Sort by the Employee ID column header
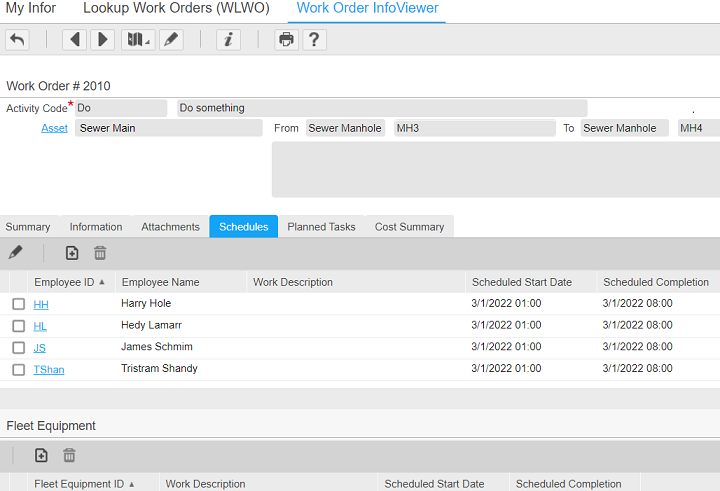This screenshot has width=720, height=491. coord(64,282)
